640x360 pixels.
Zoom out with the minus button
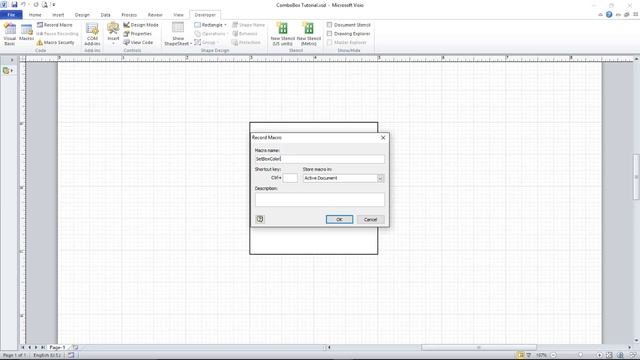coord(553,355)
